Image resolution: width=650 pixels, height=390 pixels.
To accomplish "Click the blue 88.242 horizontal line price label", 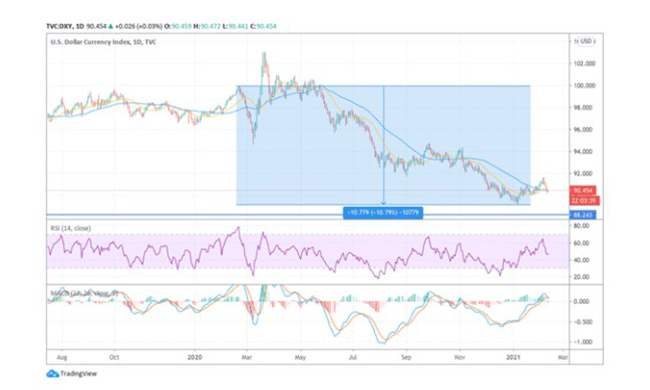I will click(583, 215).
